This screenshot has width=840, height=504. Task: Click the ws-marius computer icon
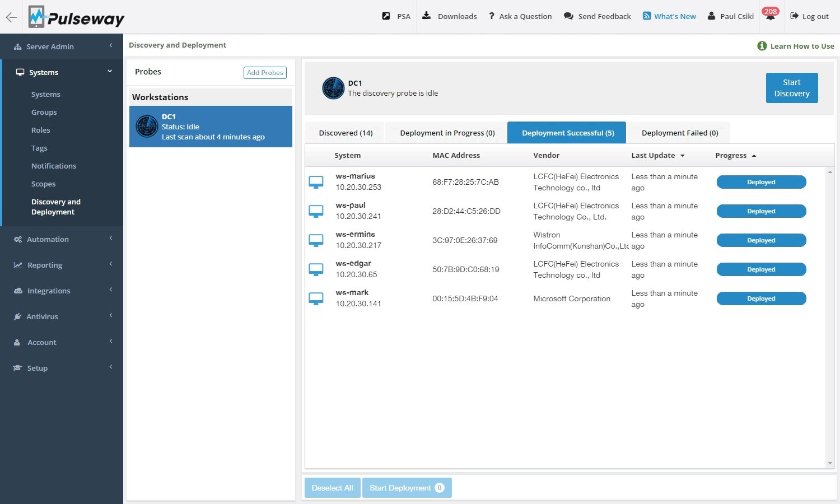(316, 183)
